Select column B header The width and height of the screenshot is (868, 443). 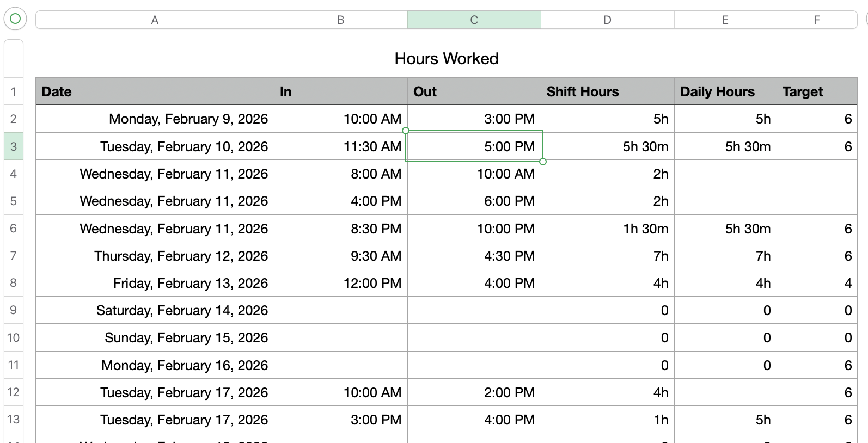tap(340, 20)
